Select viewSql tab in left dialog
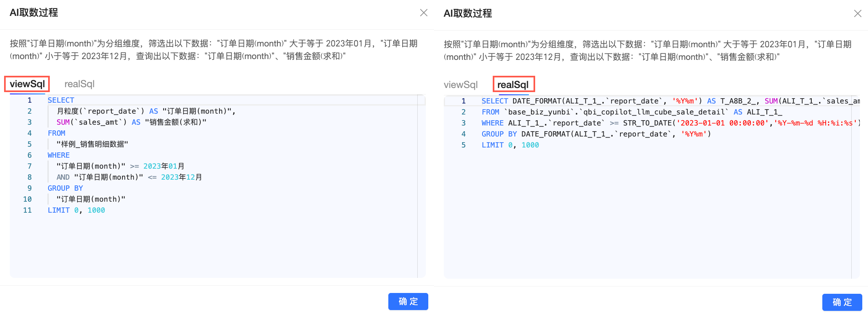Image resolution: width=868 pixels, height=317 pixels. (x=27, y=84)
